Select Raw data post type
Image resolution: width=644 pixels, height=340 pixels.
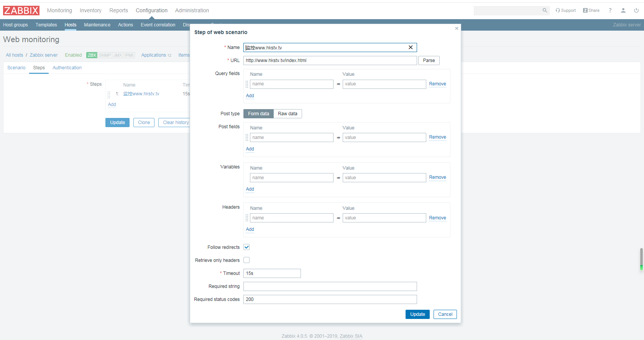tap(287, 114)
